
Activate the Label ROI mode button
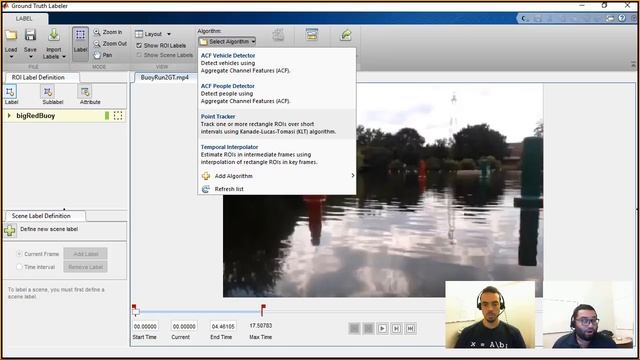80,44
